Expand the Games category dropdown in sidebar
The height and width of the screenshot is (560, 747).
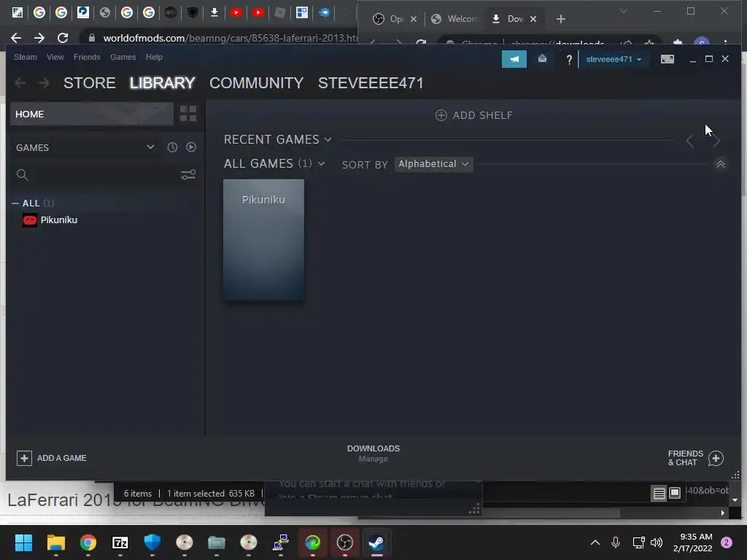click(150, 147)
